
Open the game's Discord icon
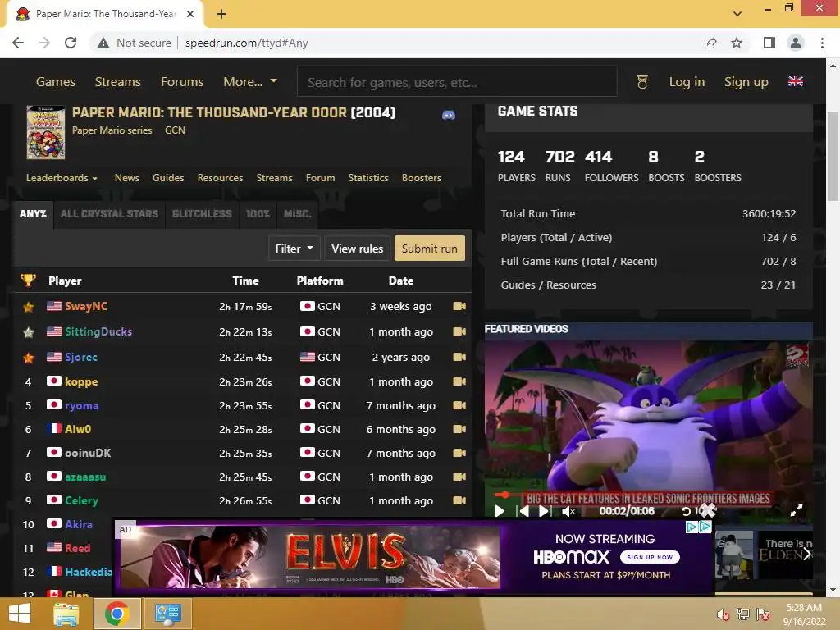point(449,115)
